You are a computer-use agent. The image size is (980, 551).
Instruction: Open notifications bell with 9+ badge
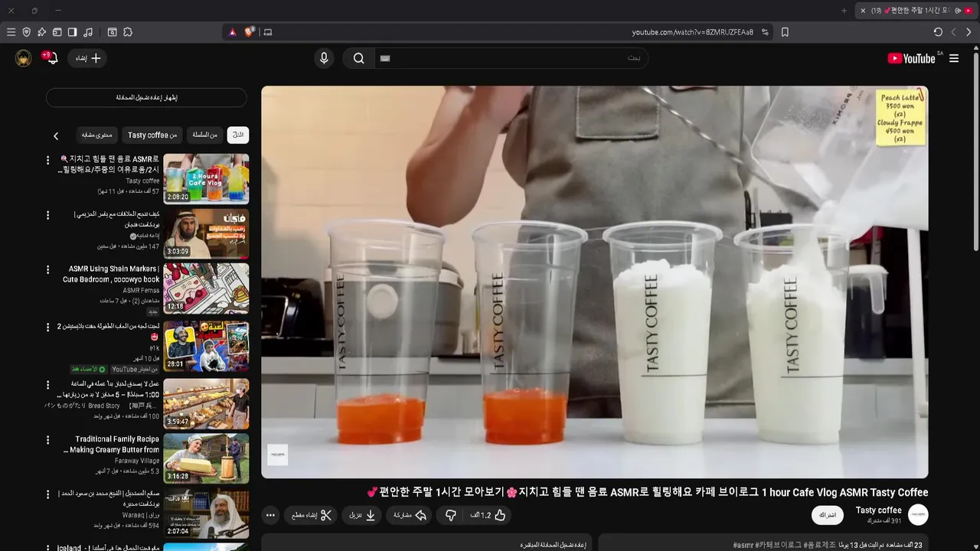(x=51, y=58)
